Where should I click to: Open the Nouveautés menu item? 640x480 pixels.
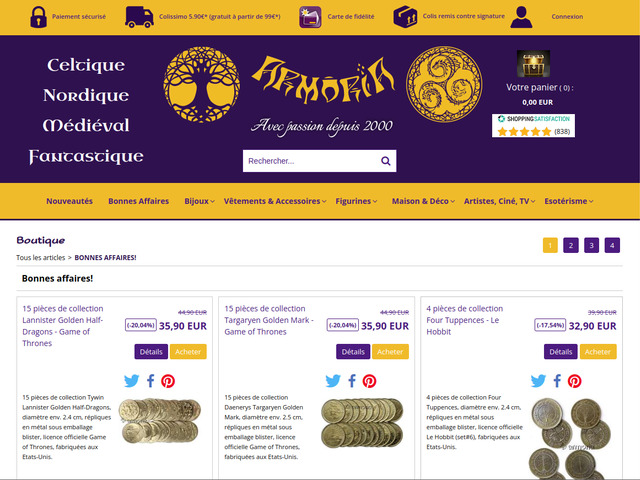[x=69, y=201]
